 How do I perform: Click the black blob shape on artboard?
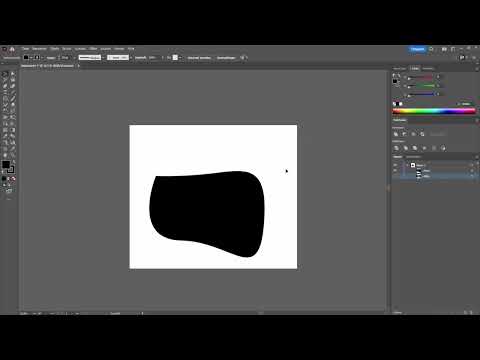click(207, 213)
